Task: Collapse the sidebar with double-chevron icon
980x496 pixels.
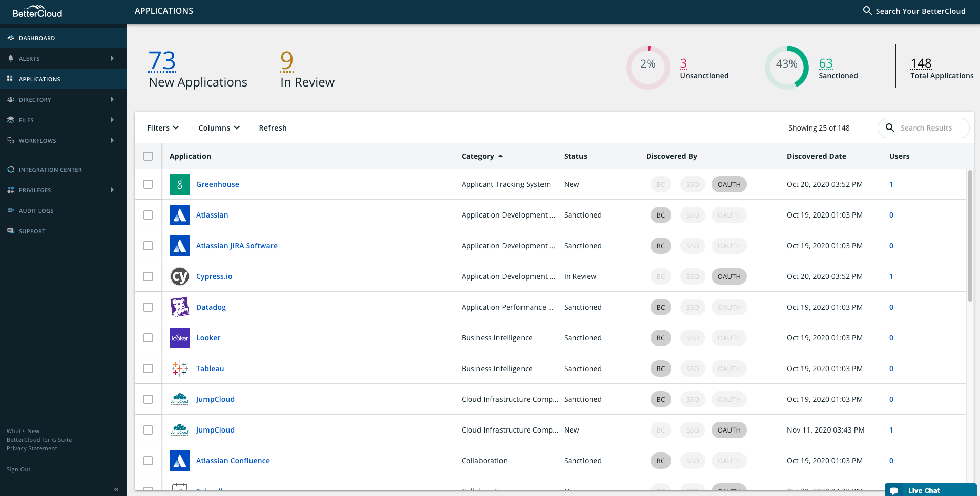Action: coord(116,489)
